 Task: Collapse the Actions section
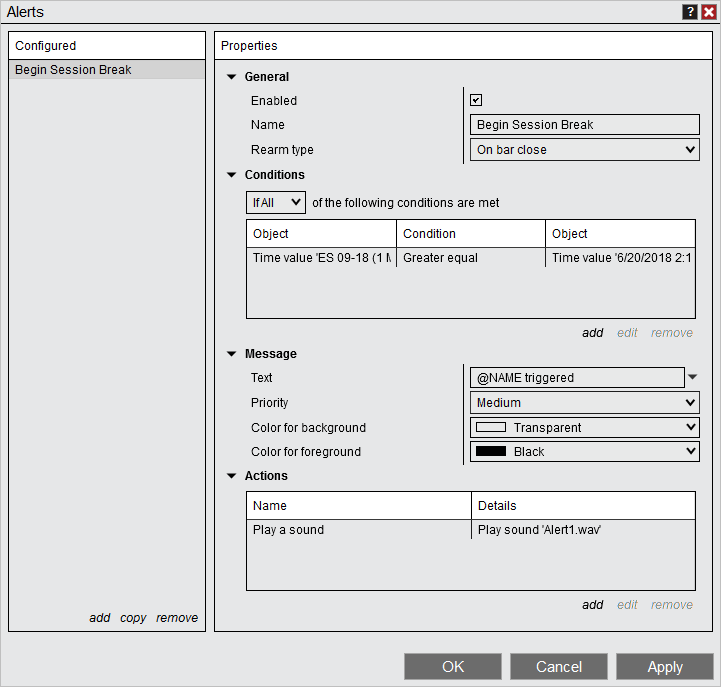click(x=232, y=476)
